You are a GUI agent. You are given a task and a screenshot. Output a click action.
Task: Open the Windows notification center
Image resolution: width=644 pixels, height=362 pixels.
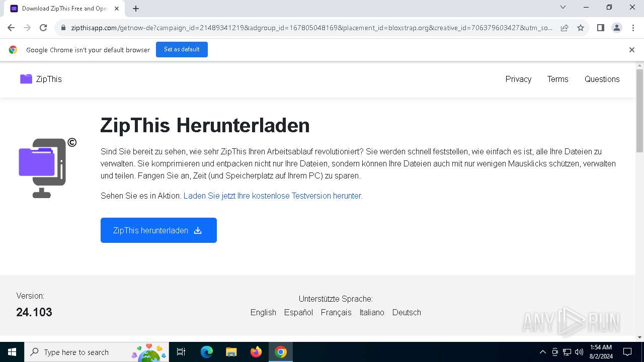[627, 352]
